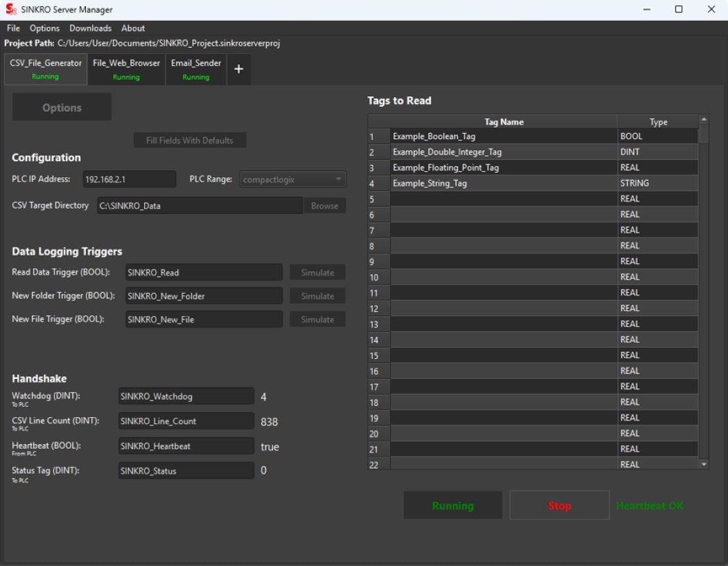728x566 pixels.
Task: Click the SINKRO app logo icon
Action: pos(11,9)
